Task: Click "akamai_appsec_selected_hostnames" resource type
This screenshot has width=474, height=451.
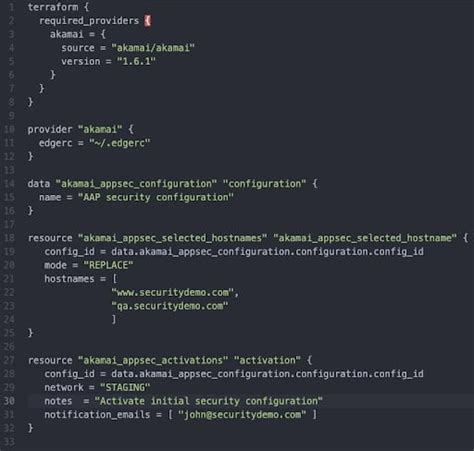Action: coord(172,238)
